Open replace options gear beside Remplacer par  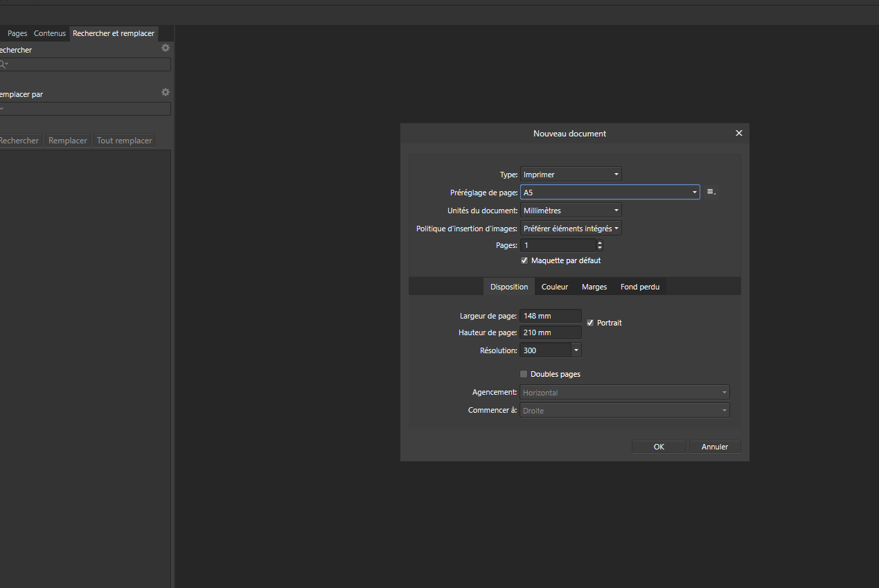[x=166, y=92]
